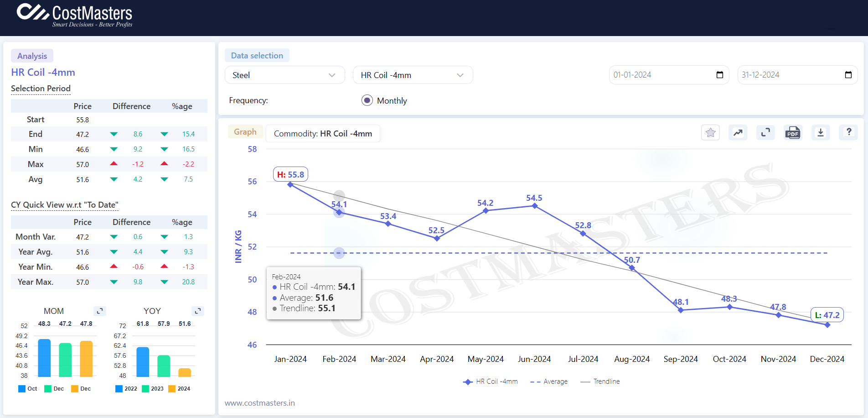Toggle Trendline in chart legend
The image size is (868, 418).
click(x=600, y=381)
